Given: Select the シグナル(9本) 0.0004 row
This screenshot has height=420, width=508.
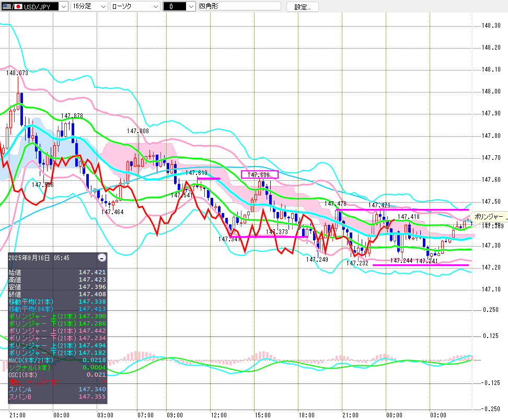Looking at the screenshot, I should [x=57, y=367].
